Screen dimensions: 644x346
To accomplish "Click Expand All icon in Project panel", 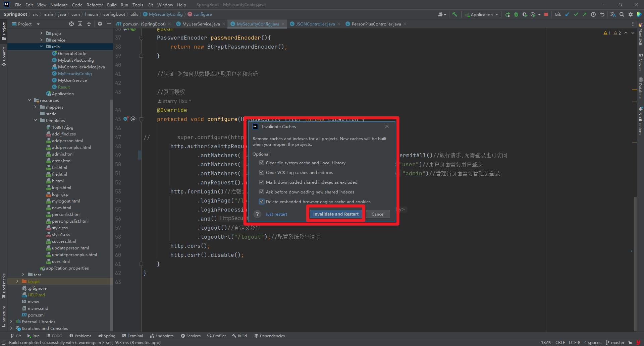I will [x=80, y=24].
